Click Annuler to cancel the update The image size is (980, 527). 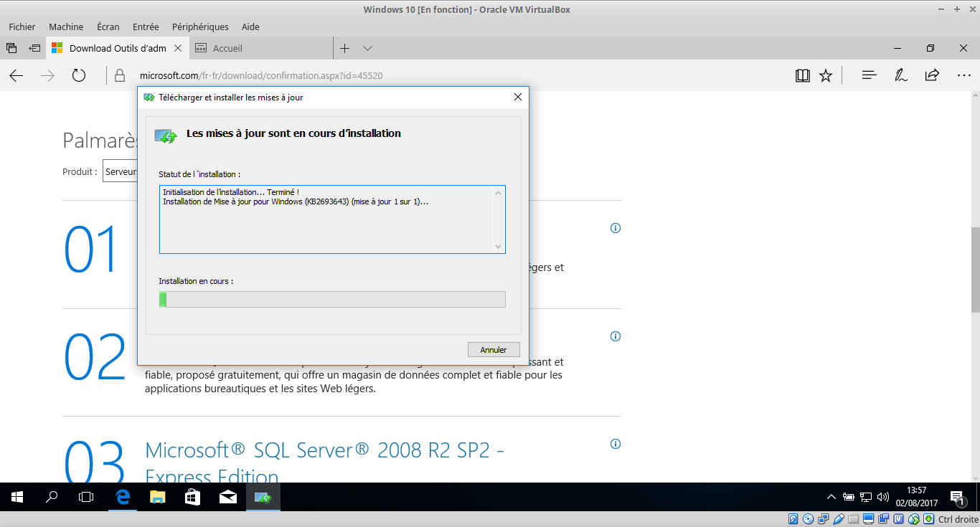click(x=494, y=350)
